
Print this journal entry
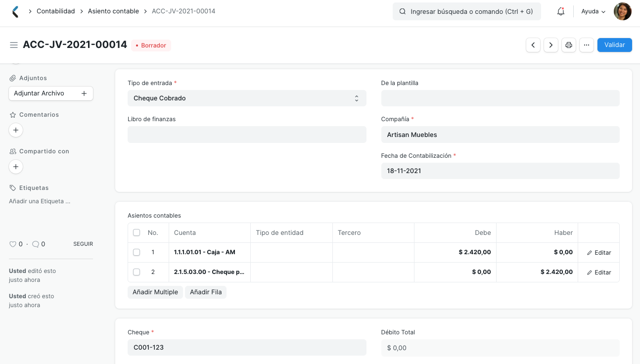[569, 45]
